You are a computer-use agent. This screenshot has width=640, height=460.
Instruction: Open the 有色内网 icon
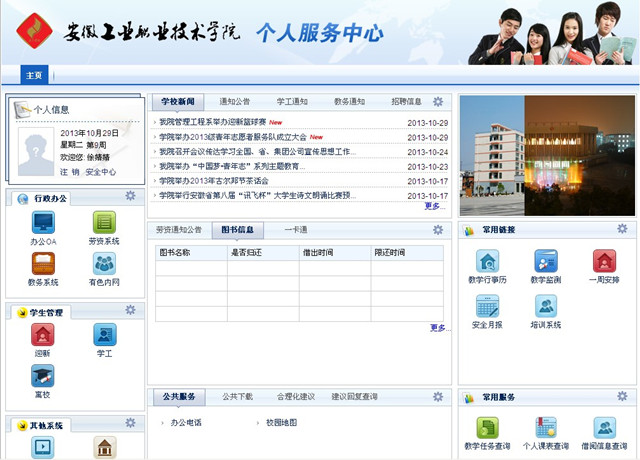(x=104, y=264)
